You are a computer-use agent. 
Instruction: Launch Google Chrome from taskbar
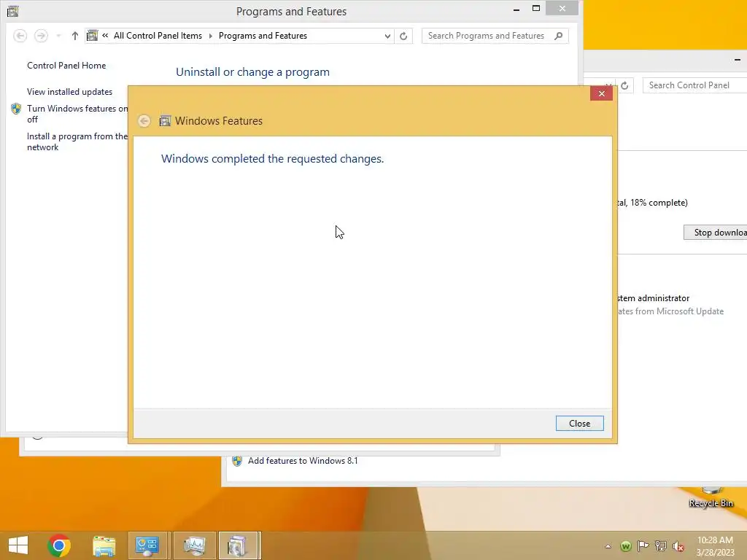(59, 545)
